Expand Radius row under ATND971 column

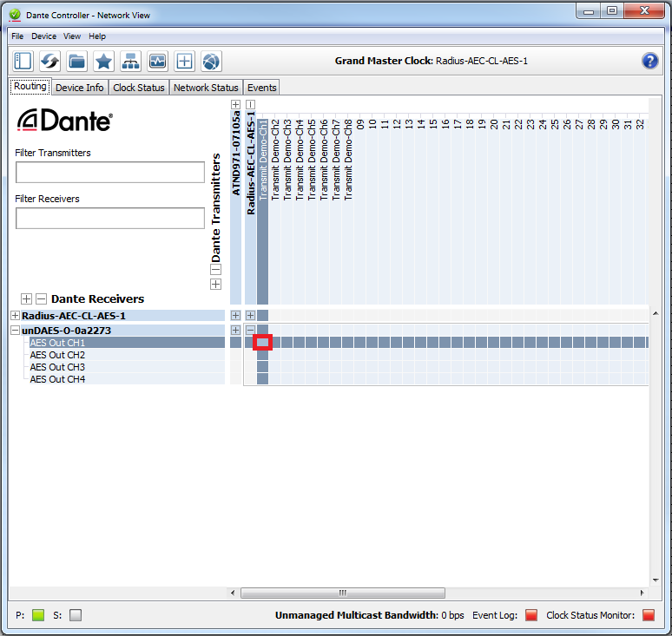(x=235, y=316)
